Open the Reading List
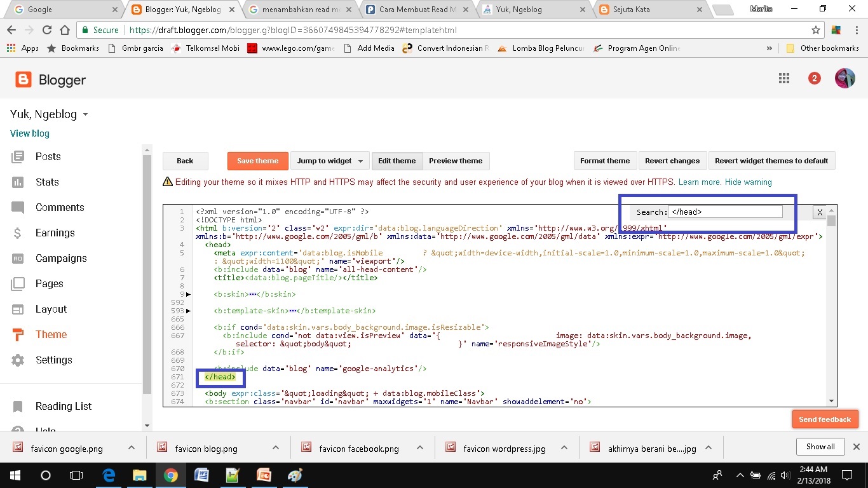The height and width of the screenshot is (488, 868). 63,406
